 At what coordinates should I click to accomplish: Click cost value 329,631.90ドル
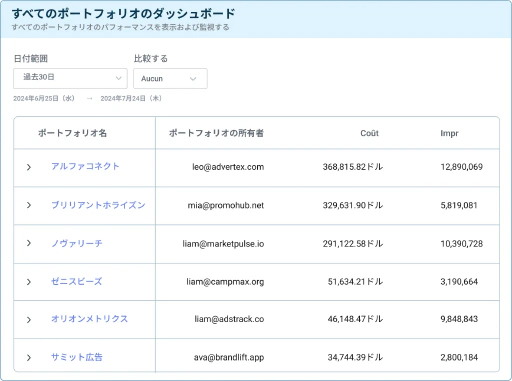pyautogui.click(x=353, y=205)
